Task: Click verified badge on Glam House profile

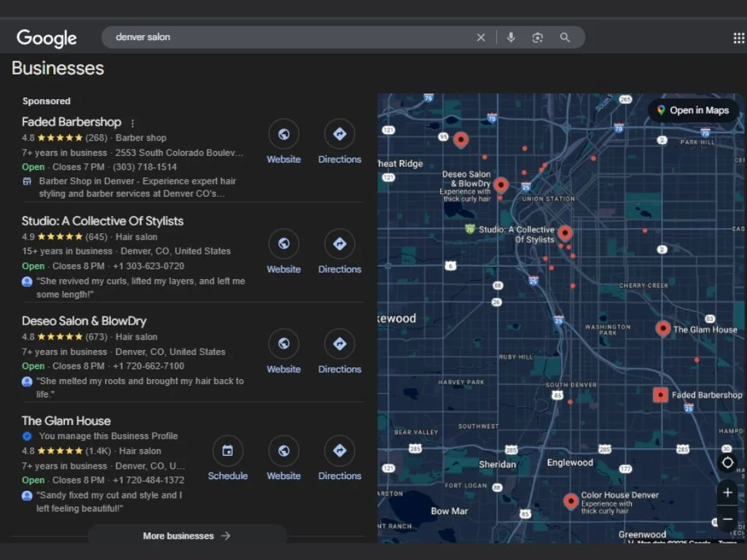Action: [27, 436]
